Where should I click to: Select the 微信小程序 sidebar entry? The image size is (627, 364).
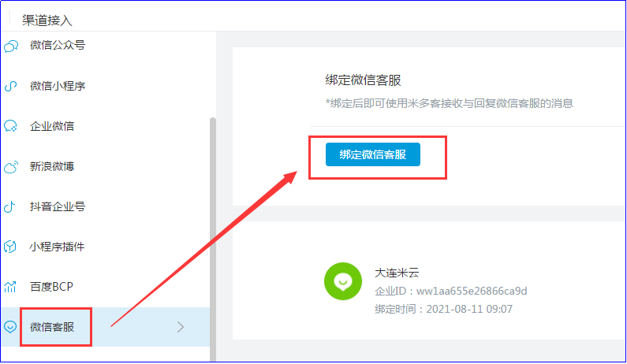coord(105,86)
